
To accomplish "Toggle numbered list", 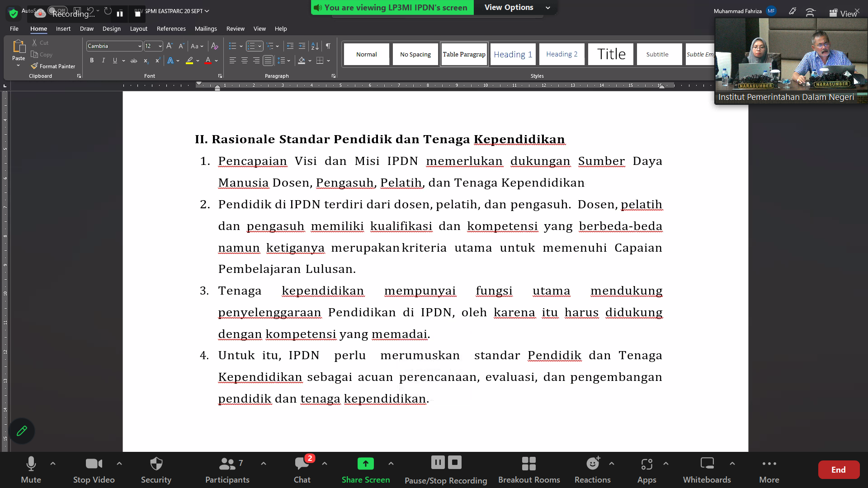I will 251,46.
